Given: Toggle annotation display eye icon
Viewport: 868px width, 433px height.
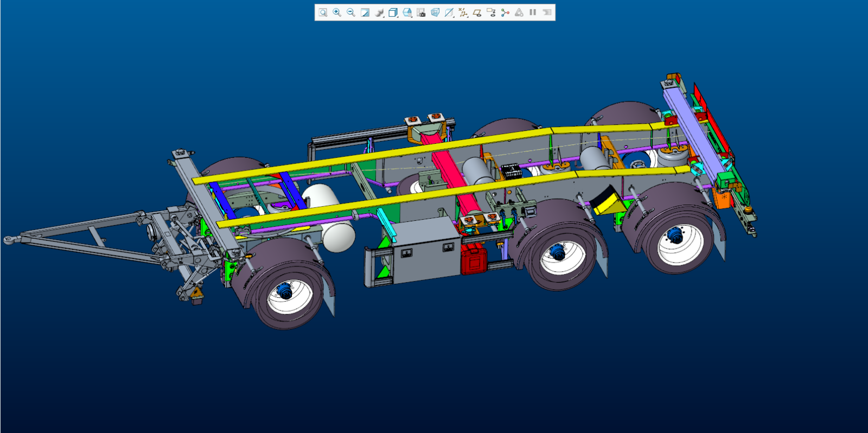Looking at the screenshot, I should [x=477, y=12].
